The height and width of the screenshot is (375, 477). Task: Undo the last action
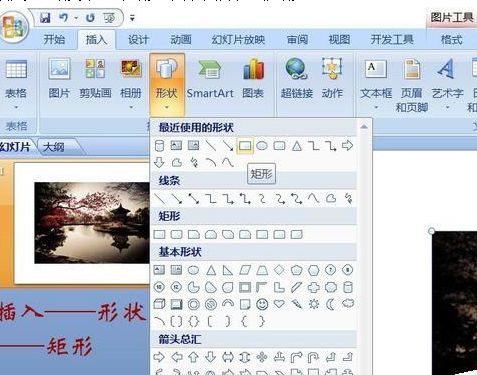pyautogui.click(x=63, y=18)
